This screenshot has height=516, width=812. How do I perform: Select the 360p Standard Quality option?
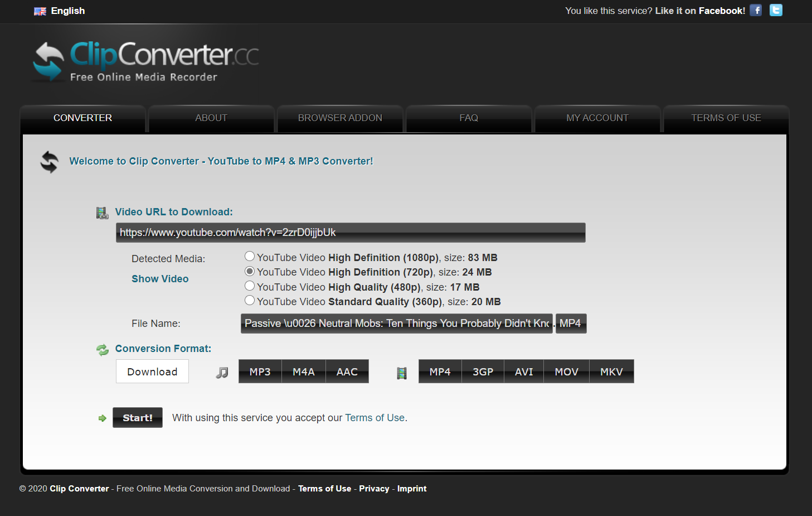pos(250,300)
